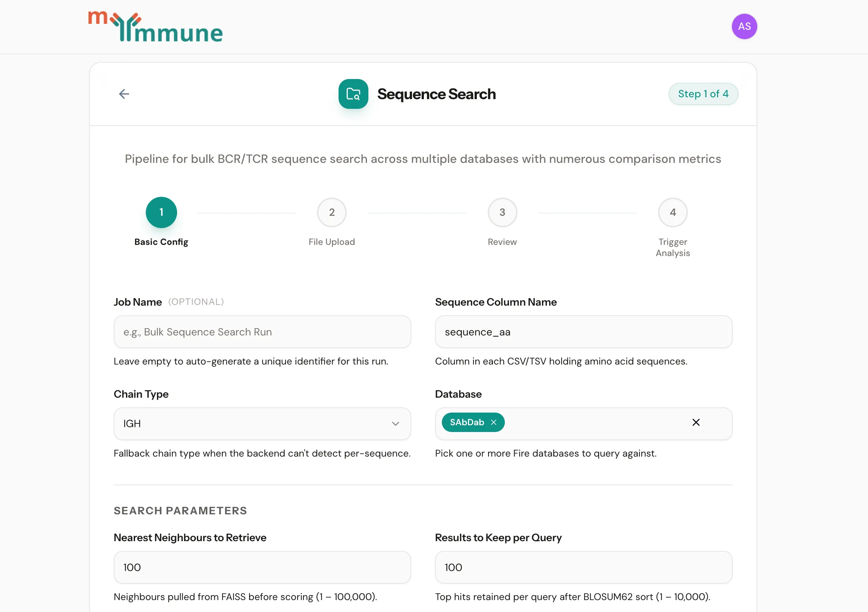Click the SEARCH PARAMETERS section heading
The width and height of the screenshot is (868, 612).
(x=180, y=511)
